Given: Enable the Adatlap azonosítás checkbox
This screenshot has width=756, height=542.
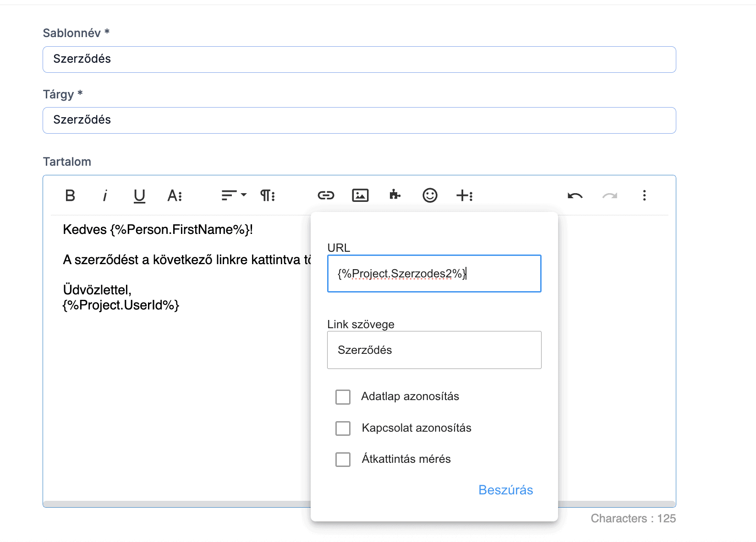Looking at the screenshot, I should pos(343,397).
